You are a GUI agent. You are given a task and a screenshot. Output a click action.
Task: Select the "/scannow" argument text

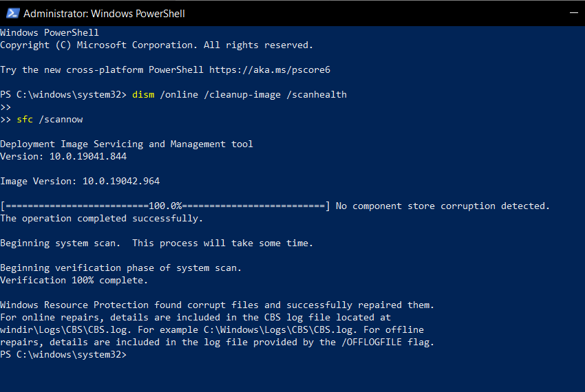(61, 120)
